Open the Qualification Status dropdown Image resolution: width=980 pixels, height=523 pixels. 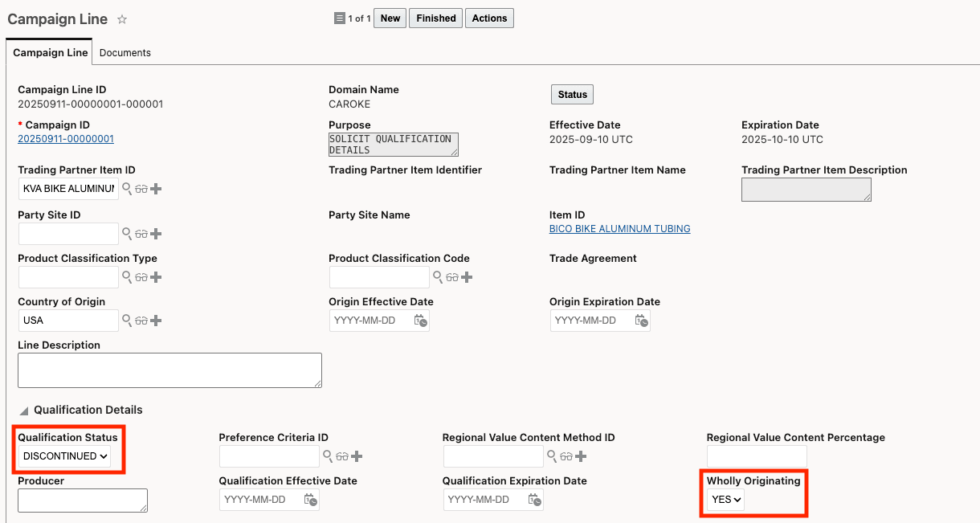click(66, 456)
